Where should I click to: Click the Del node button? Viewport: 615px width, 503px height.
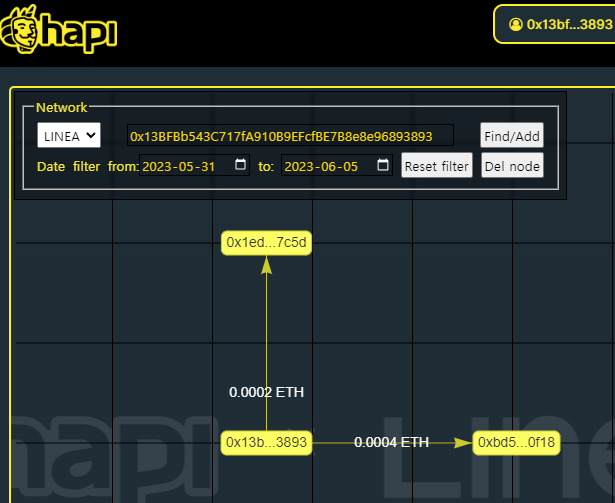pos(512,166)
